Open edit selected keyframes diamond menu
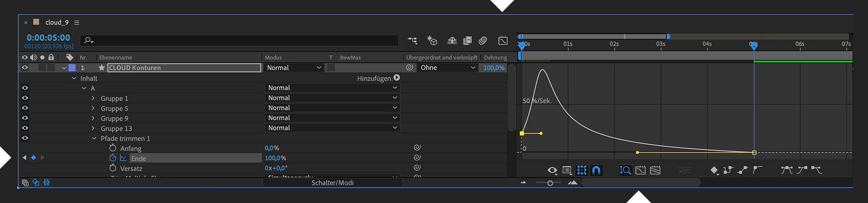This screenshot has height=203, width=868. pyautogui.click(x=715, y=170)
